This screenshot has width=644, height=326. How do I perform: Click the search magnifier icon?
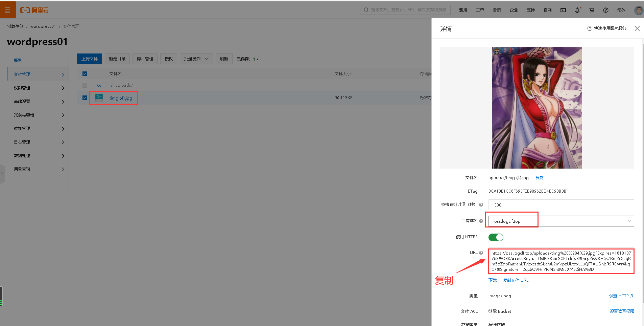coord(366,10)
